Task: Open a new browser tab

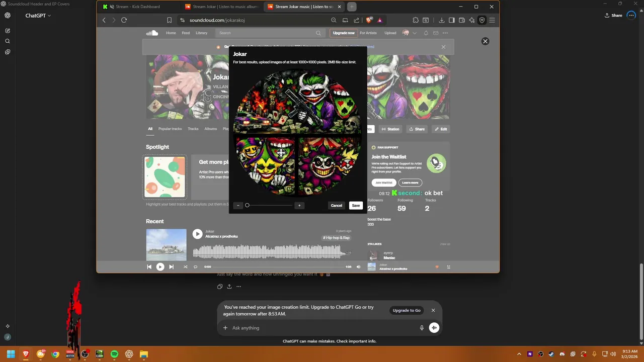Action: [x=352, y=7]
